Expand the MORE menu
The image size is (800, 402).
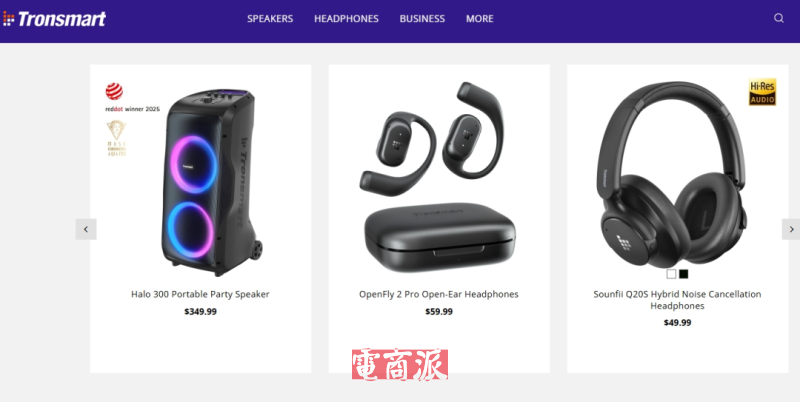[x=480, y=19]
